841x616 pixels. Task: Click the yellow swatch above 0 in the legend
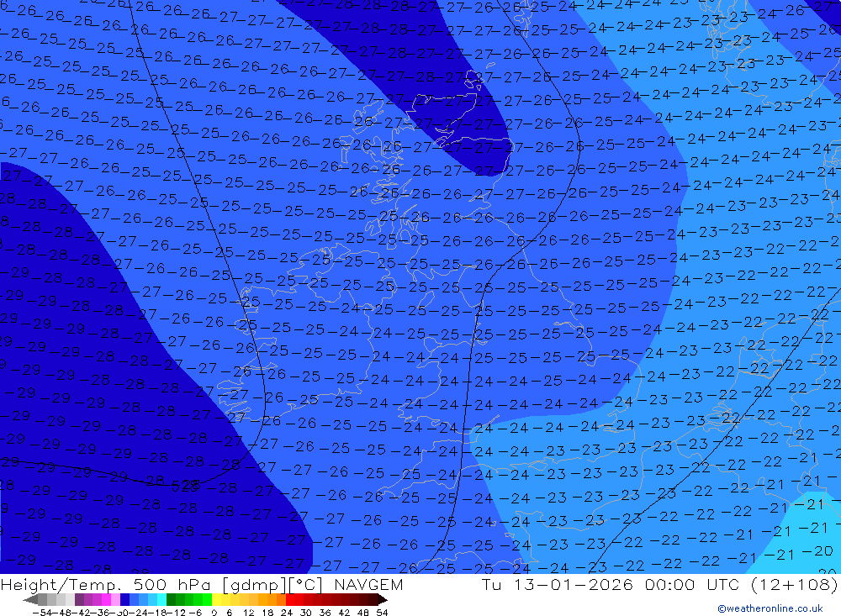216,600
